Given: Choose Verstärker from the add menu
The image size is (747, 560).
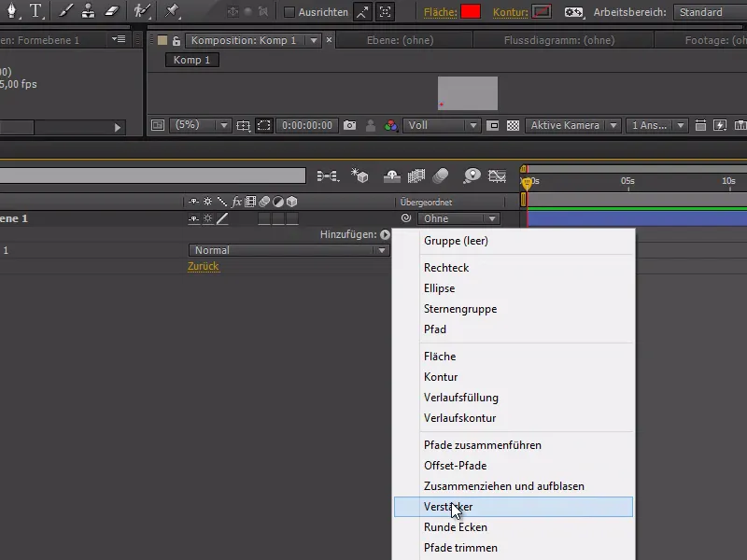Looking at the screenshot, I should [514, 507].
